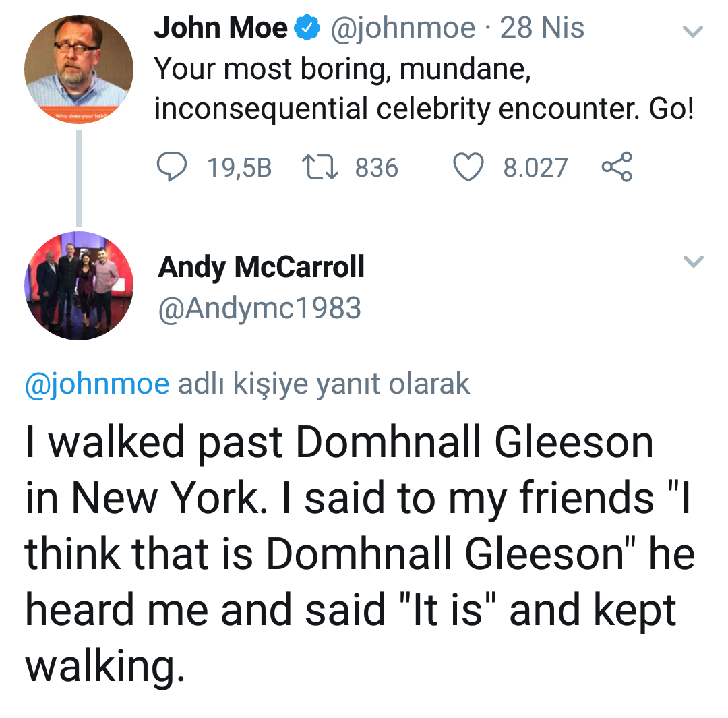
Task: Click the boring celebrity encounter tweet text
Action: click(424, 89)
